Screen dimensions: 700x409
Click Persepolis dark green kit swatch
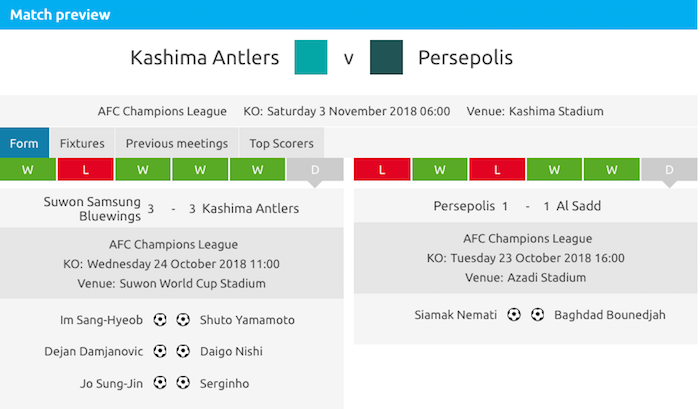(386, 57)
